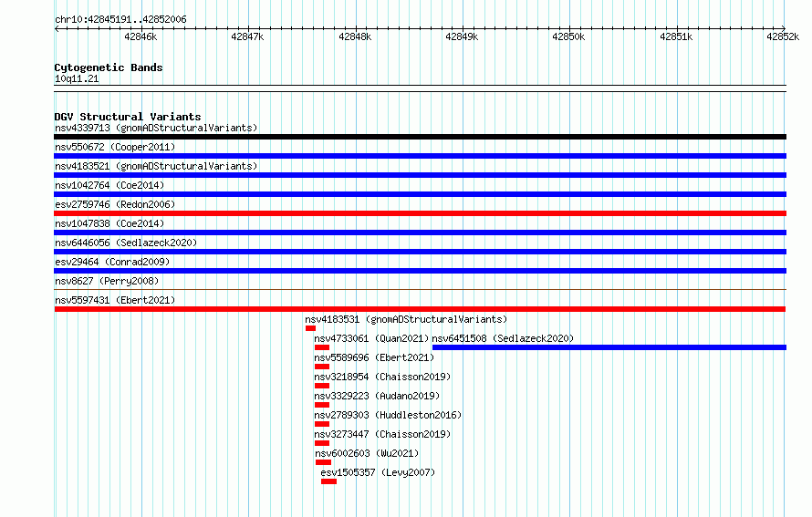This screenshot has width=812, height=517.
Task: Click the small red nsv6002603 Wu2021 bar
Action: 323,462
